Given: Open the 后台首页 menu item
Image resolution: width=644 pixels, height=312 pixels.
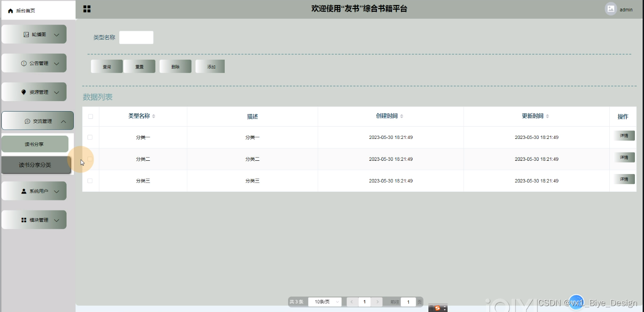Looking at the screenshot, I should pos(38,10).
